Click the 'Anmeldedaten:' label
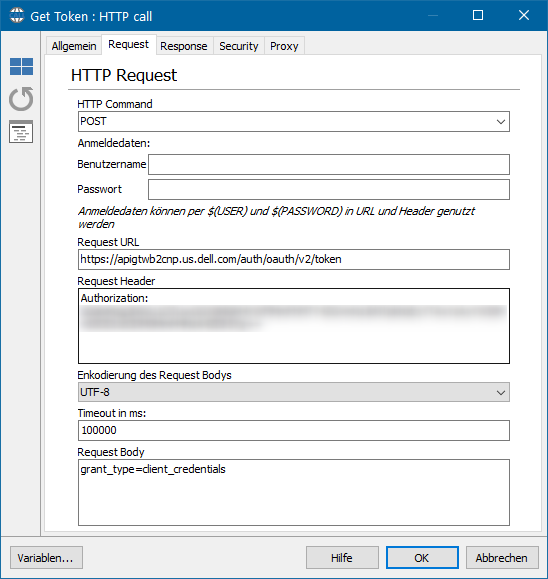Screen dimensions: 548x579 [114, 143]
